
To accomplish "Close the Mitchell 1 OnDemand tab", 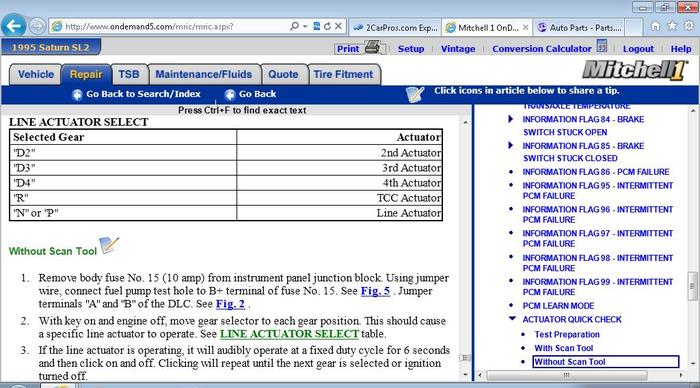I will click(525, 28).
